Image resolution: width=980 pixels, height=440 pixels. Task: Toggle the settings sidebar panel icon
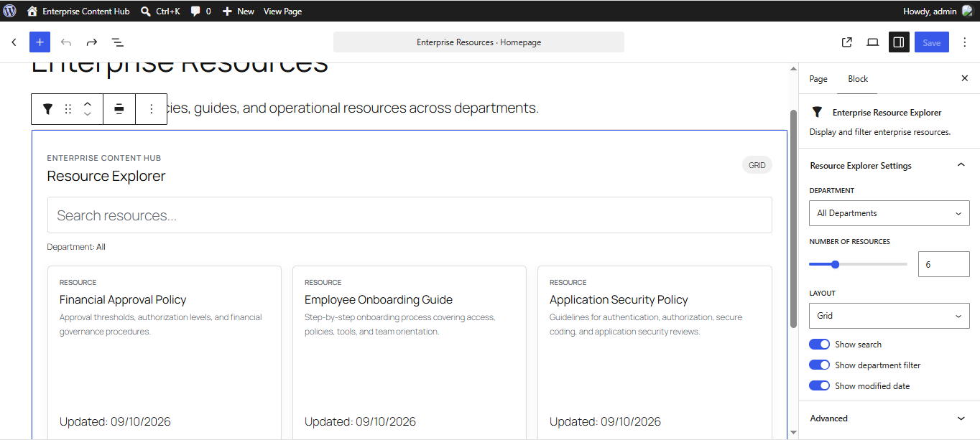899,42
